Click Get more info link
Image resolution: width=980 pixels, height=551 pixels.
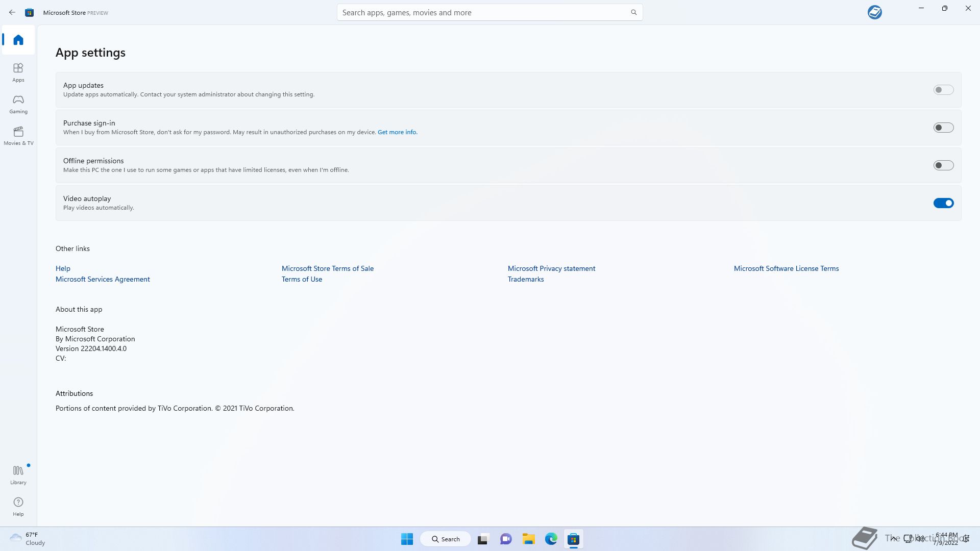tap(397, 132)
